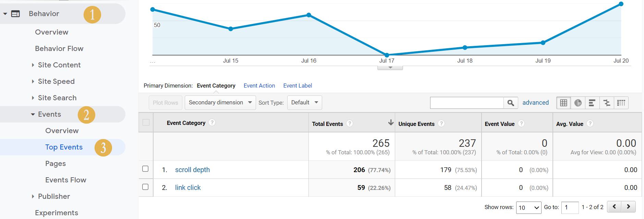Click the table search input field
644x219 pixels.
click(x=466, y=103)
